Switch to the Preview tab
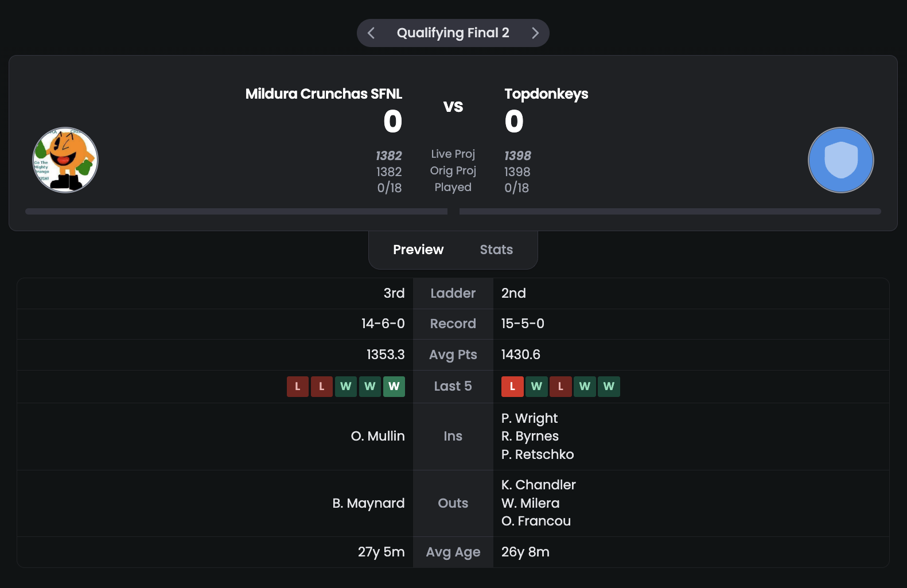This screenshot has height=588, width=907. pyautogui.click(x=418, y=250)
